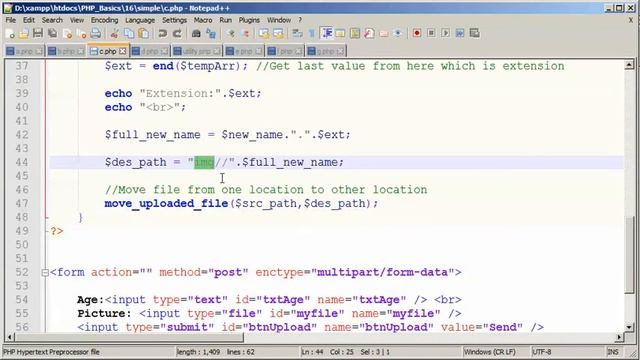
Task: Click the Replace toolbar icon
Action: 211,33
